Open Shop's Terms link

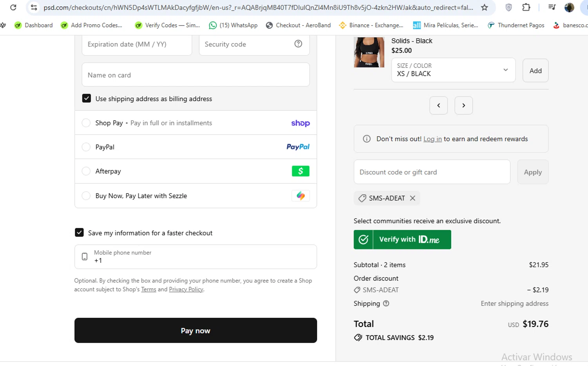(149, 290)
